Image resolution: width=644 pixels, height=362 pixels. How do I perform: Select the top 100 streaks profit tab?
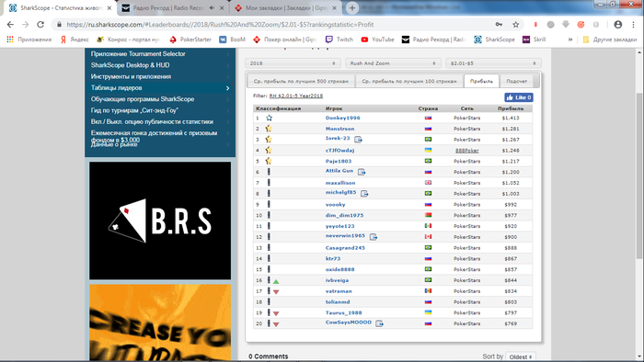point(409,81)
